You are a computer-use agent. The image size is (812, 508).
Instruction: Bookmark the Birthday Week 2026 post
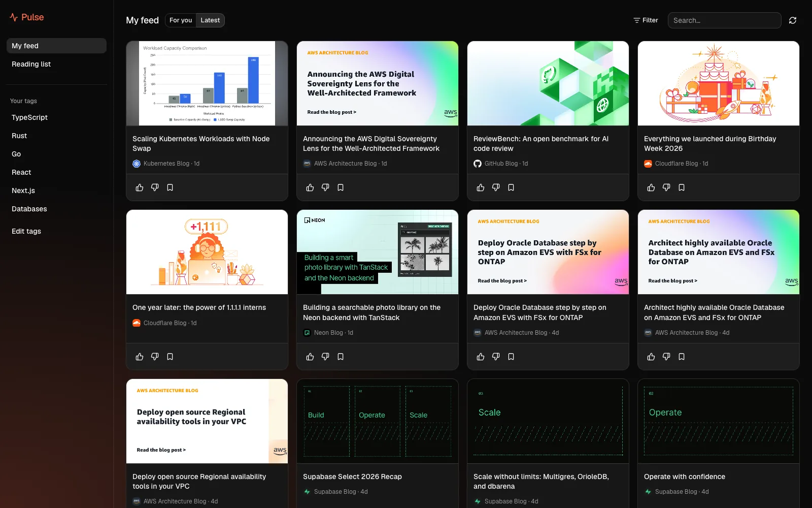click(x=682, y=187)
